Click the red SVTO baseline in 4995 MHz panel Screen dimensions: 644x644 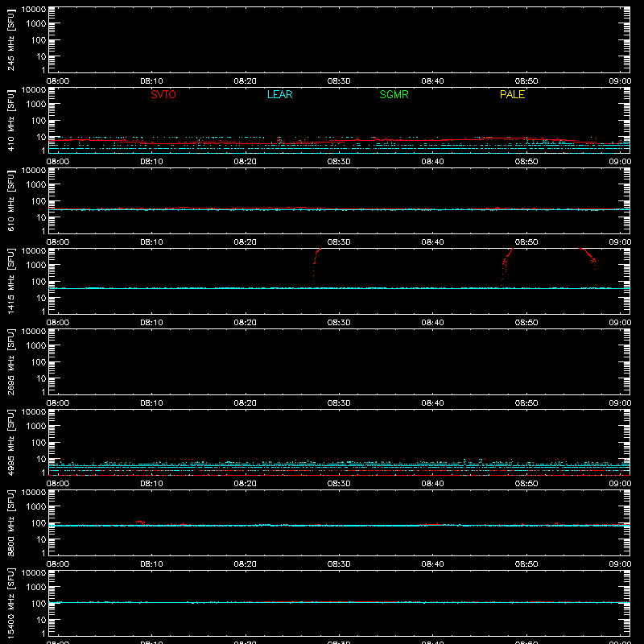(x=339, y=475)
